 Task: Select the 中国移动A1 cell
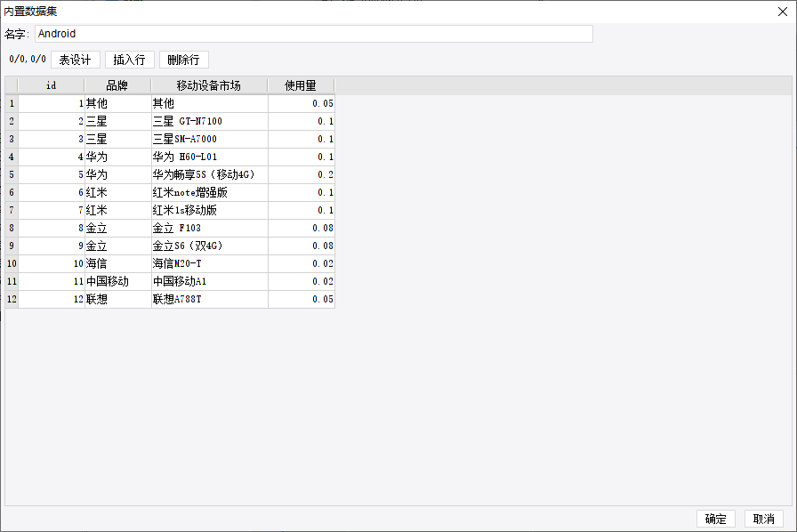coord(209,282)
